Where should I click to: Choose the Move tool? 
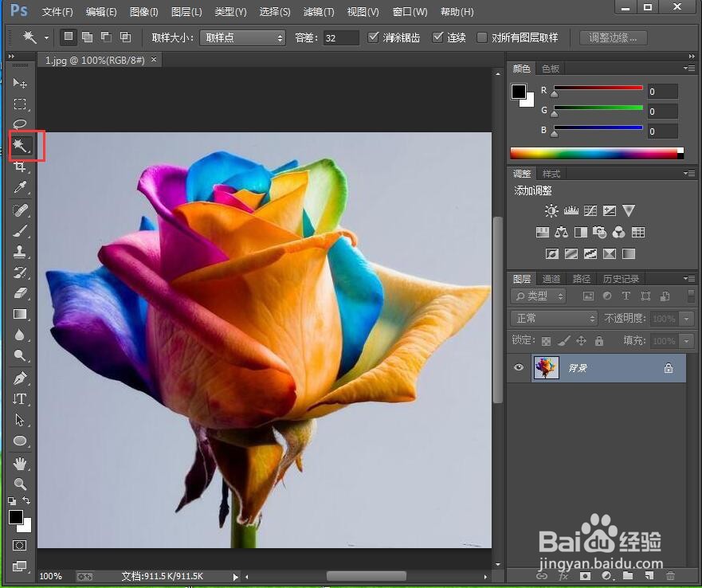coord(21,83)
